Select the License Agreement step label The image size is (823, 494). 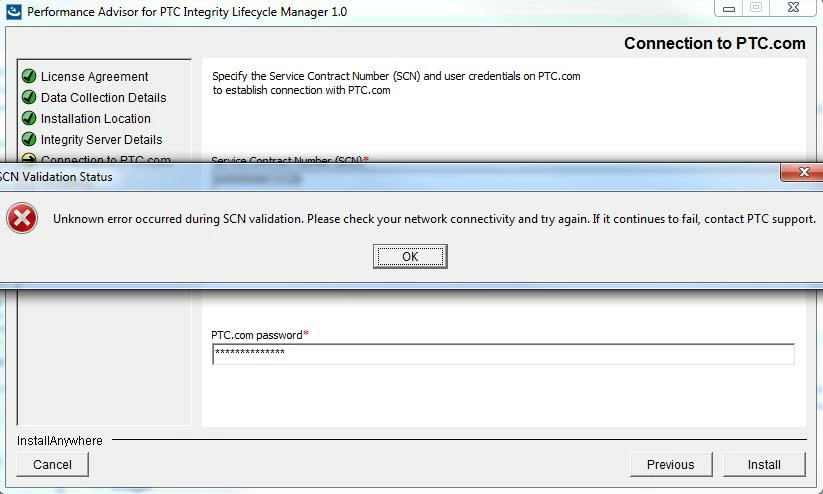(94, 77)
